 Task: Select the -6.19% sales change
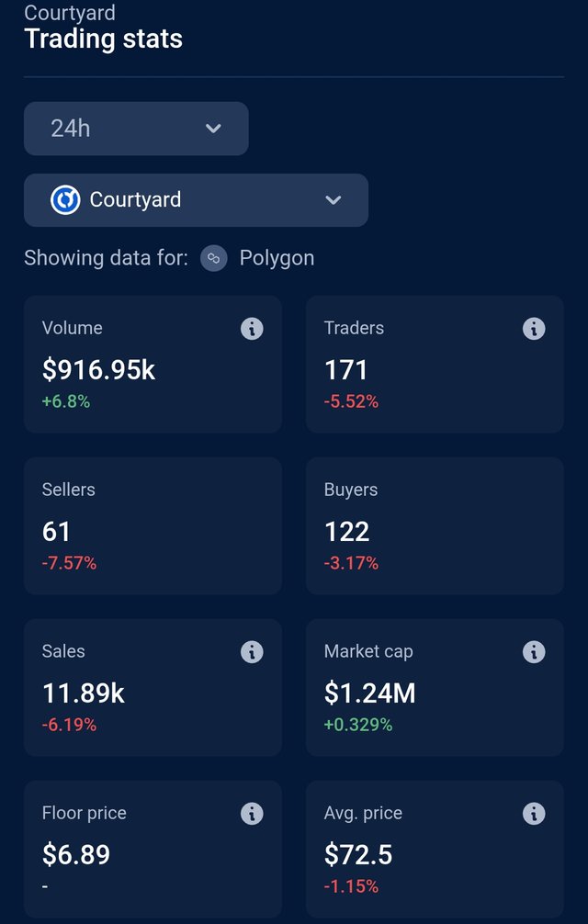(69, 725)
